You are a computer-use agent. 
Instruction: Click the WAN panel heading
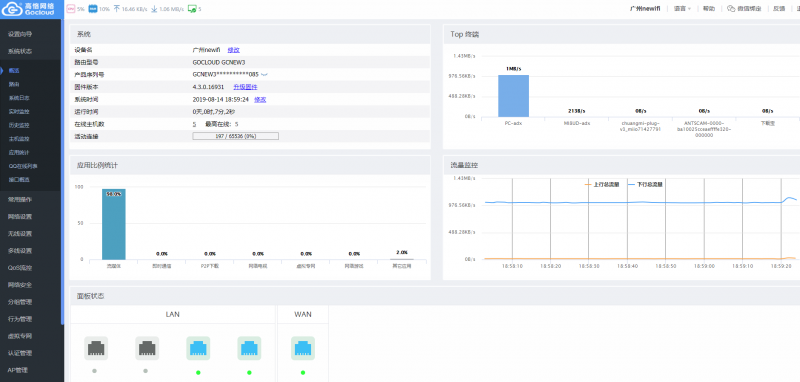tap(303, 314)
